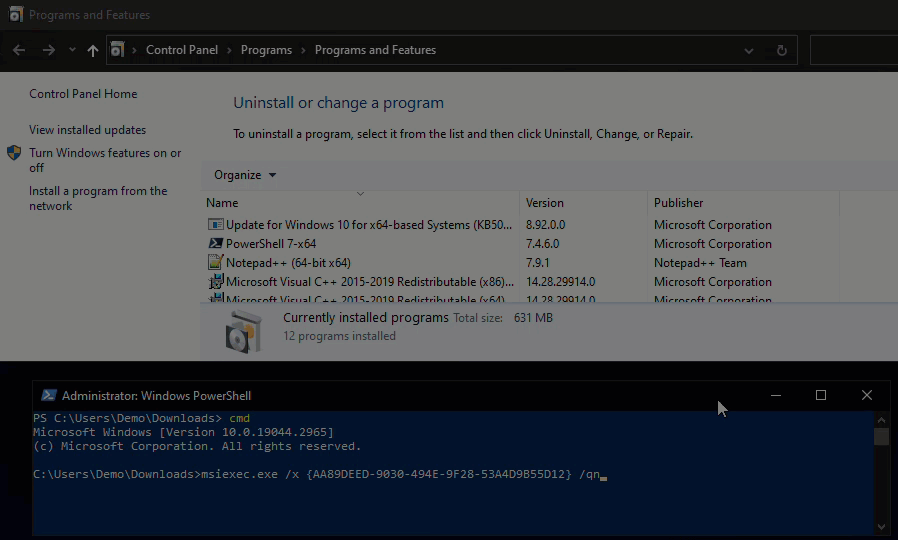Click PowerShell scrollbar up arrow
This screenshot has width=898, height=540.
tap(881, 420)
